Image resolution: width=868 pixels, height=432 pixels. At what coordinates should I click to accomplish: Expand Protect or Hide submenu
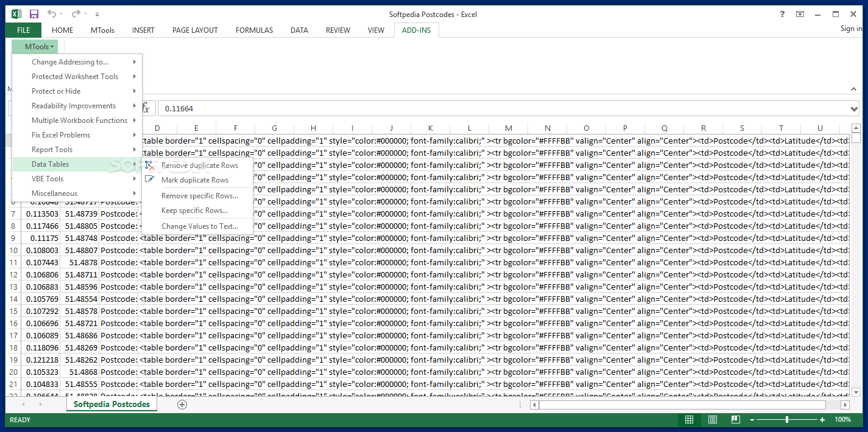pos(77,91)
